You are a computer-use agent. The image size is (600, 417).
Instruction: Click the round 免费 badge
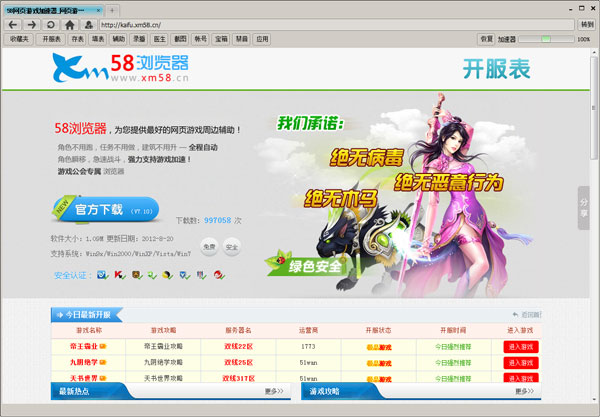(x=209, y=247)
